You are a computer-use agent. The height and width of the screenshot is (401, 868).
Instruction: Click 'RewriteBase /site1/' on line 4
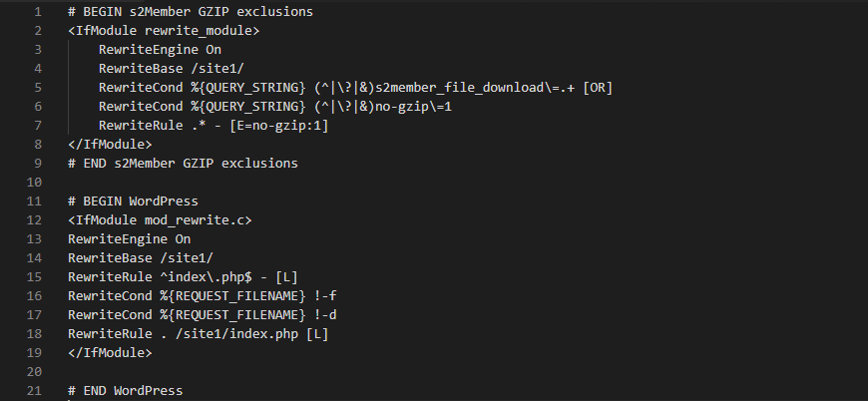coord(172,69)
